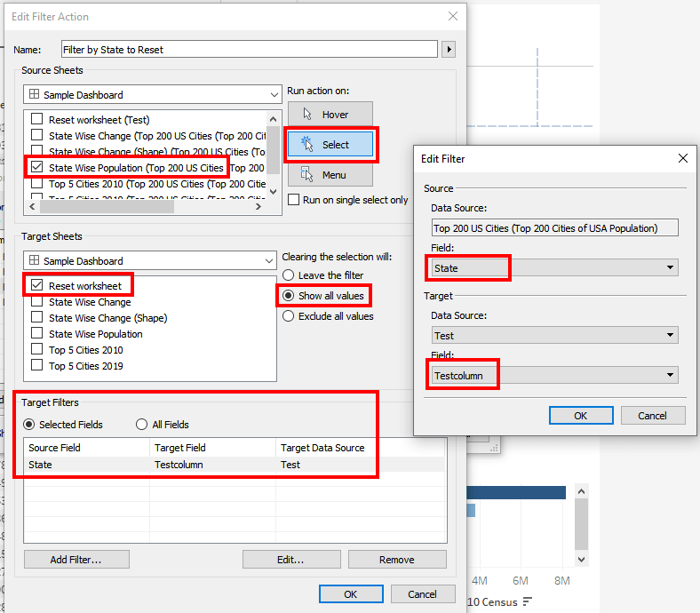This screenshot has height=613, width=700.
Task: Click sort icon next to Census label
Action: coord(528,601)
